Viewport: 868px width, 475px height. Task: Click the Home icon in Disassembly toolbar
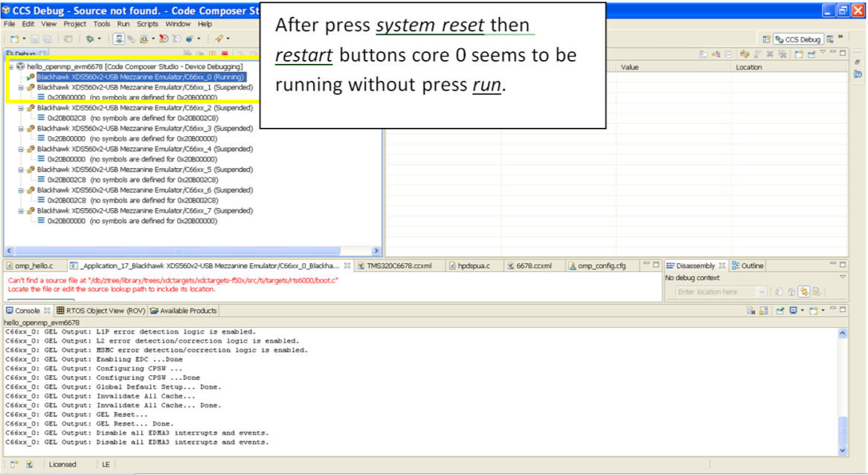[x=791, y=291]
